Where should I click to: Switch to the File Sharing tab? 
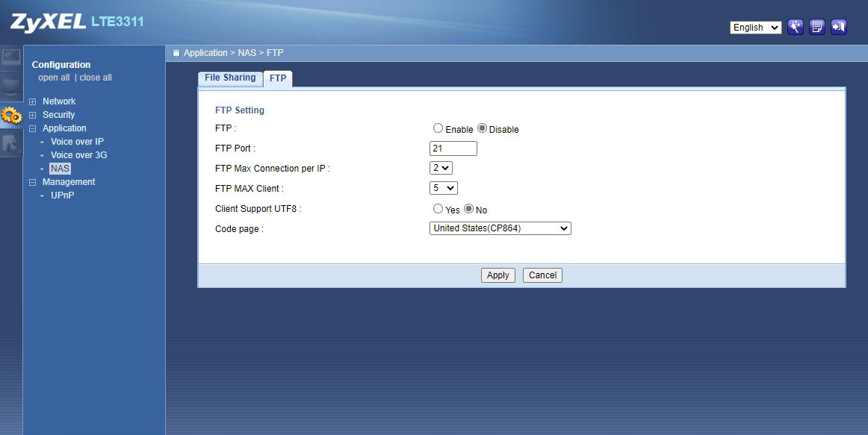click(230, 78)
